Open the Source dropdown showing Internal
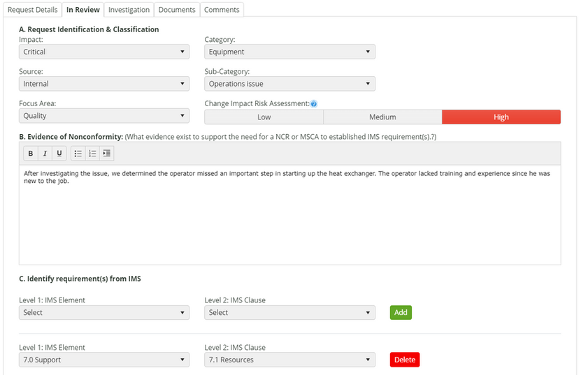The image size is (588, 375). click(104, 84)
